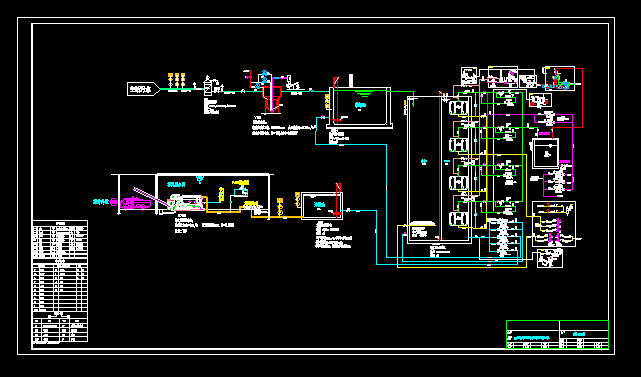Viewport: 641px width, 377px height.
Task: Select the red vertical pump in upper tank
Action: pos(336,100)
